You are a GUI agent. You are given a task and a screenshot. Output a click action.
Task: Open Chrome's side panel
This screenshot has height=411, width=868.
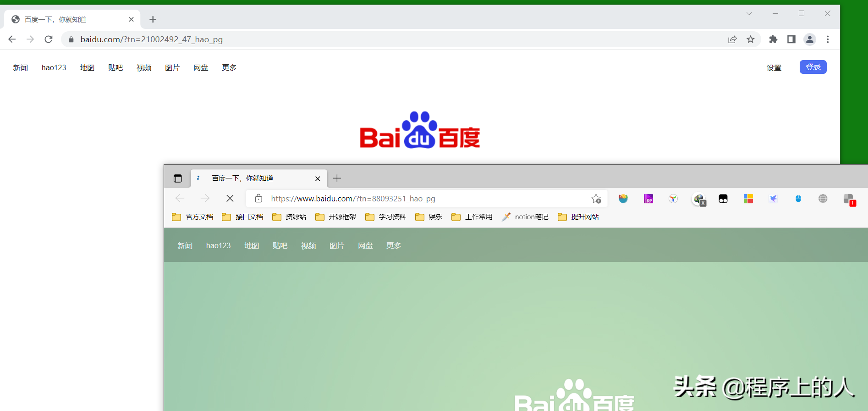click(x=791, y=39)
